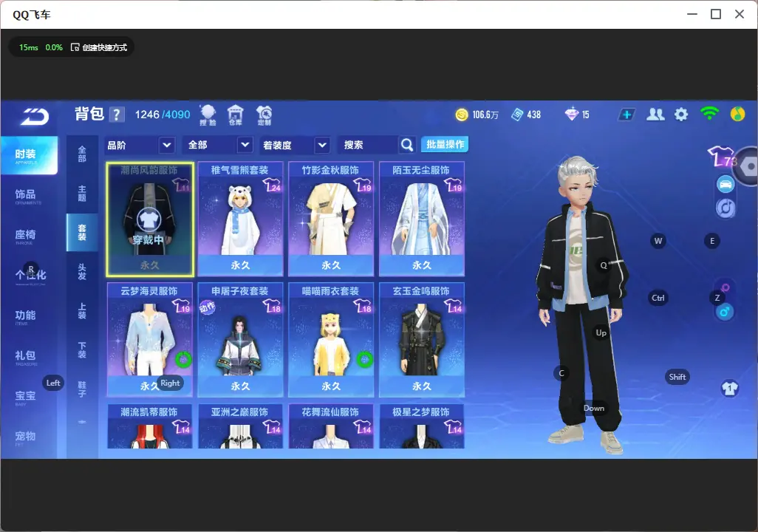Click the purple diamond currency icon
Viewport: 758px width, 532px height.
pyautogui.click(x=571, y=114)
